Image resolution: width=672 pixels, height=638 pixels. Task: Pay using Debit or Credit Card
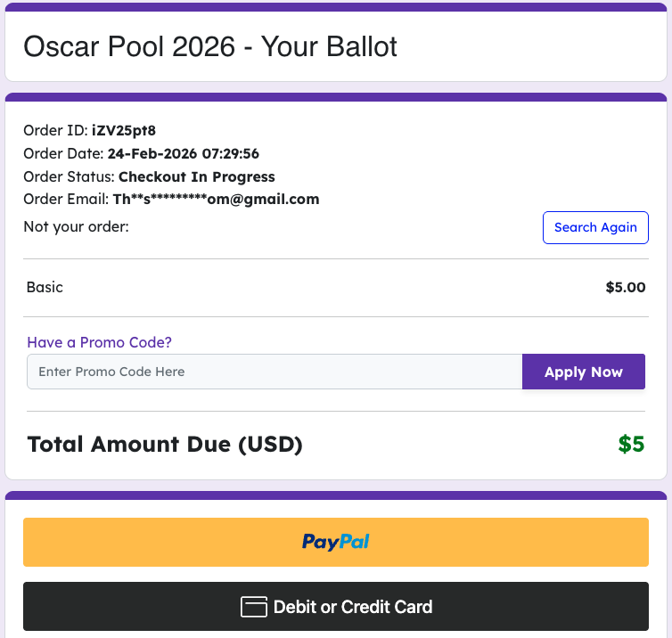pyautogui.click(x=352, y=607)
